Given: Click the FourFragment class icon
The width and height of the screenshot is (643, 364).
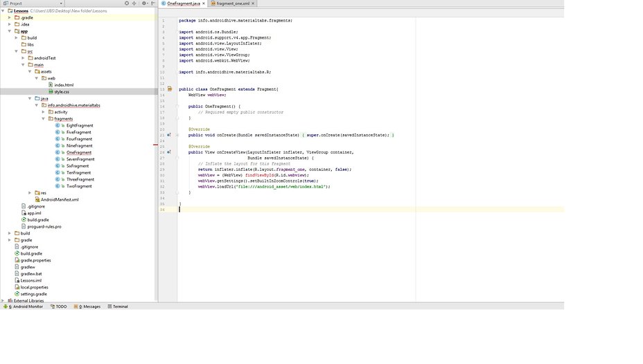Looking at the screenshot, I should [x=58, y=139].
